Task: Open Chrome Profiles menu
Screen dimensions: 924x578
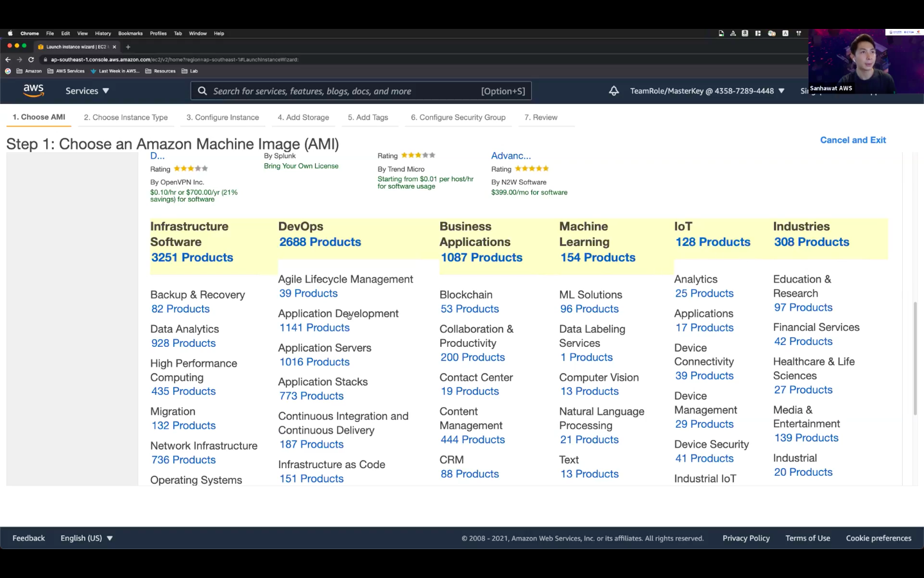Action: [158, 33]
